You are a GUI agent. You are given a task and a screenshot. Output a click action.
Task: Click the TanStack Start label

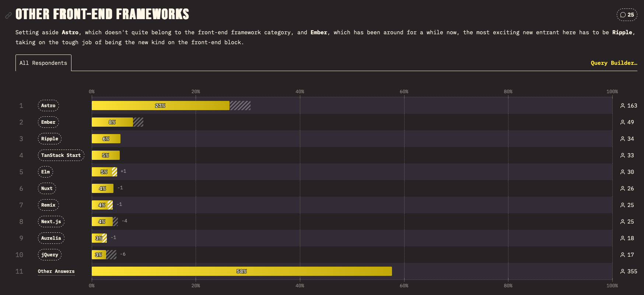(61, 155)
